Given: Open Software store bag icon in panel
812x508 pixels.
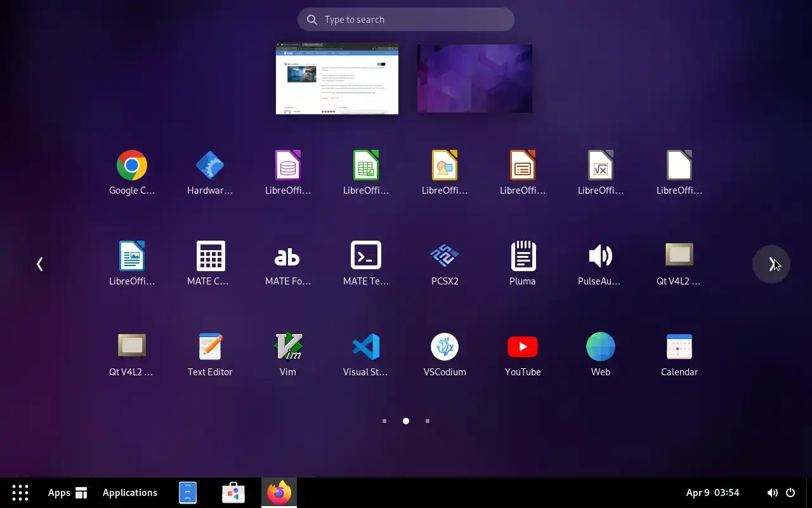Looking at the screenshot, I should coord(233,493).
